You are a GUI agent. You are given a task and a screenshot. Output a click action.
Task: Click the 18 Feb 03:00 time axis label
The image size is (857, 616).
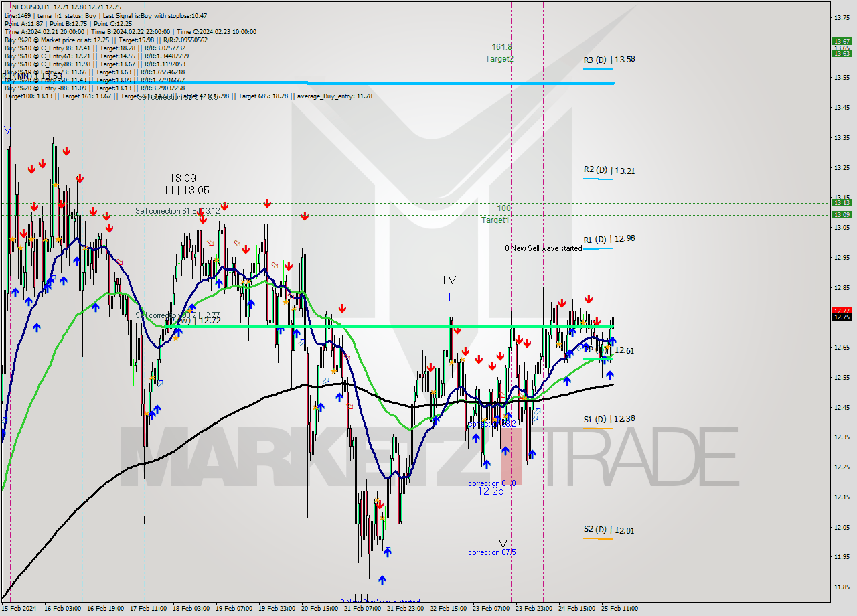point(191,609)
